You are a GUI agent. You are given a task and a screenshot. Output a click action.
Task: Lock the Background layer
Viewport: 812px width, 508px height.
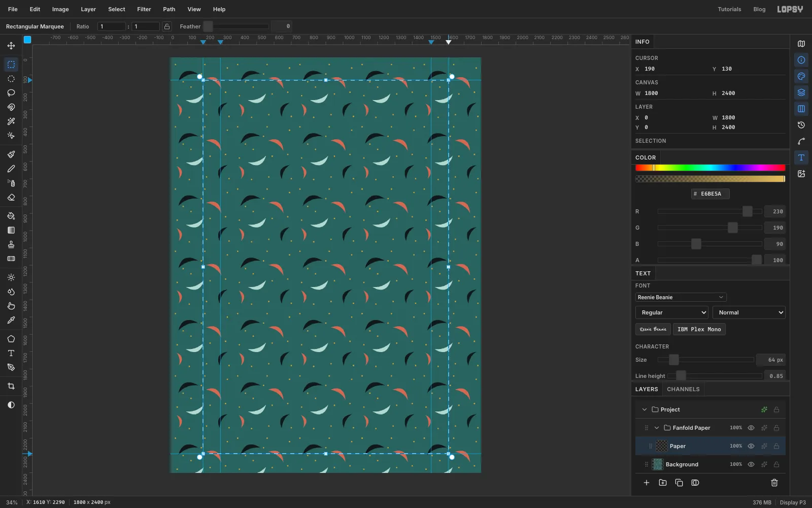click(776, 464)
